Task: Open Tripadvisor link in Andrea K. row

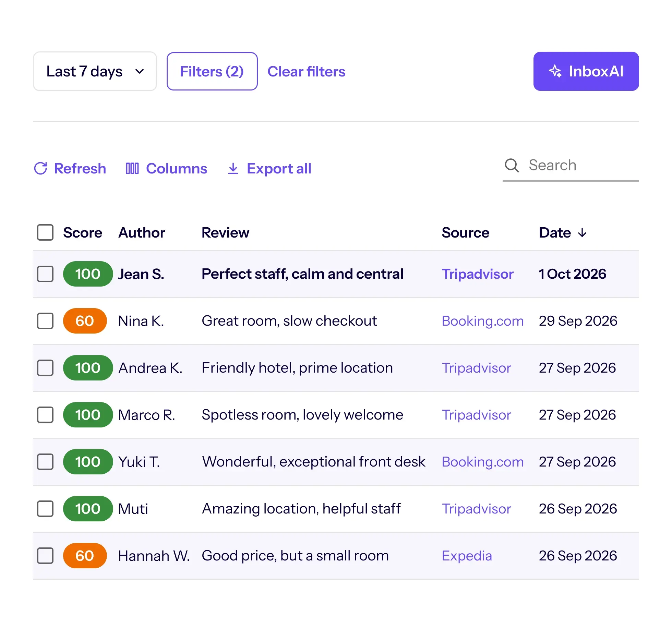Action: click(476, 368)
